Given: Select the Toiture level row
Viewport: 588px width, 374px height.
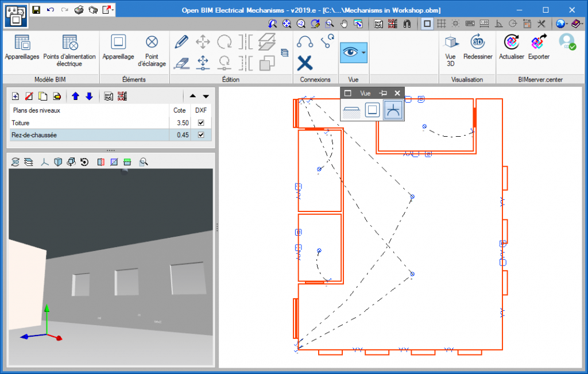Looking at the screenshot, I should pyautogui.click(x=86, y=123).
